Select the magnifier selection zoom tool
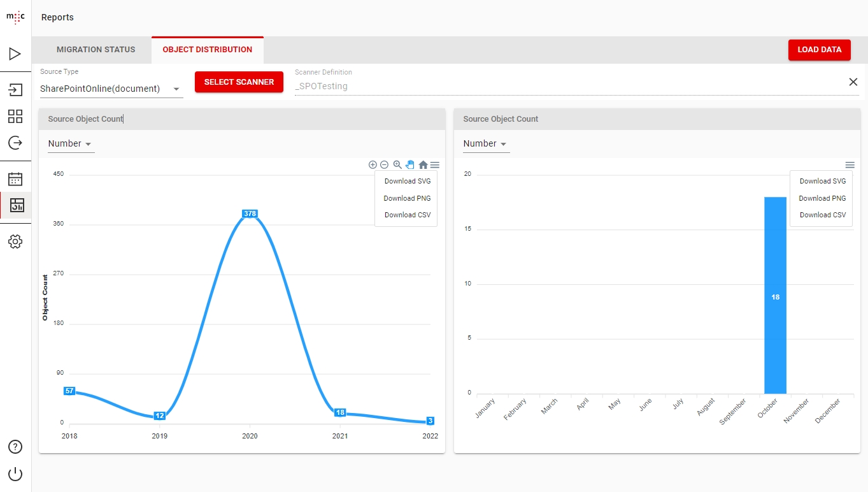Image resolution: width=868 pixels, height=492 pixels. [x=397, y=164]
